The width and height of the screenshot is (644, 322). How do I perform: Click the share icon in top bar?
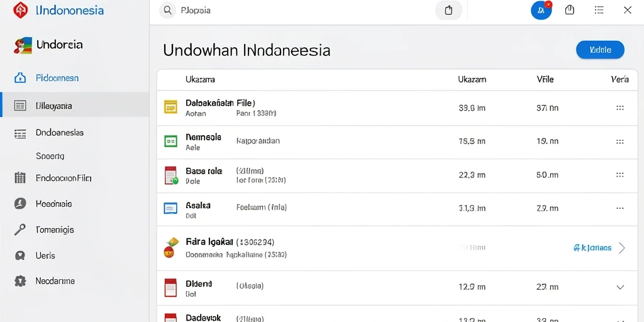(570, 10)
